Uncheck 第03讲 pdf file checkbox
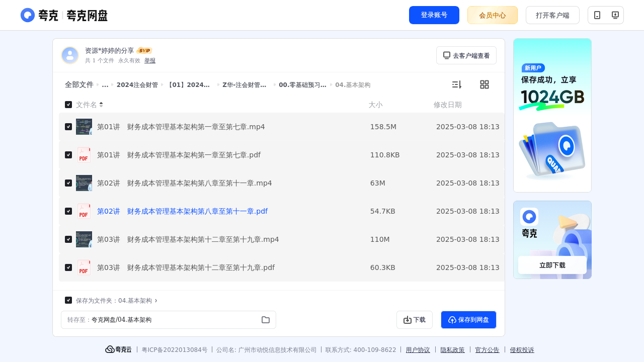The width and height of the screenshot is (644, 362). pos(68,267)
